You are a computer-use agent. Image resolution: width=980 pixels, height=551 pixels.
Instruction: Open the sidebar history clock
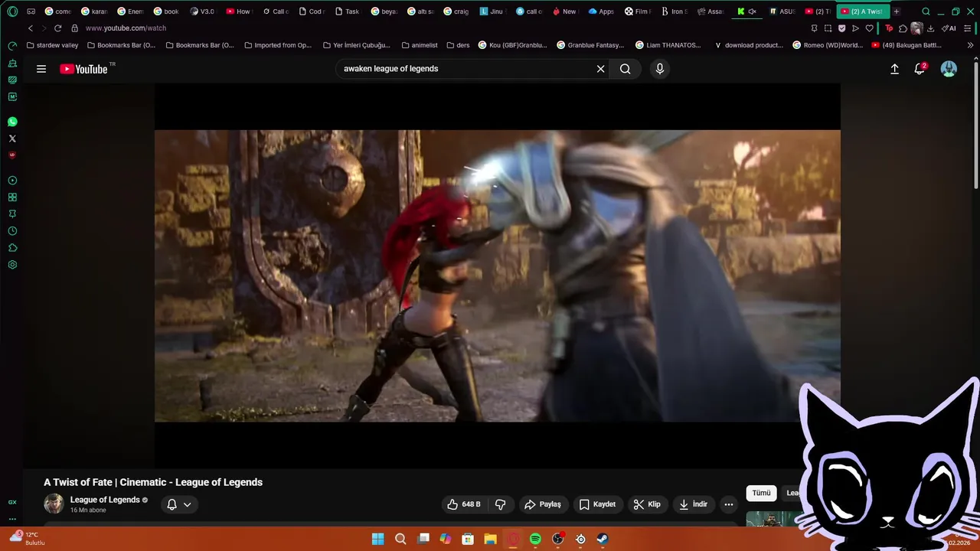12,231
